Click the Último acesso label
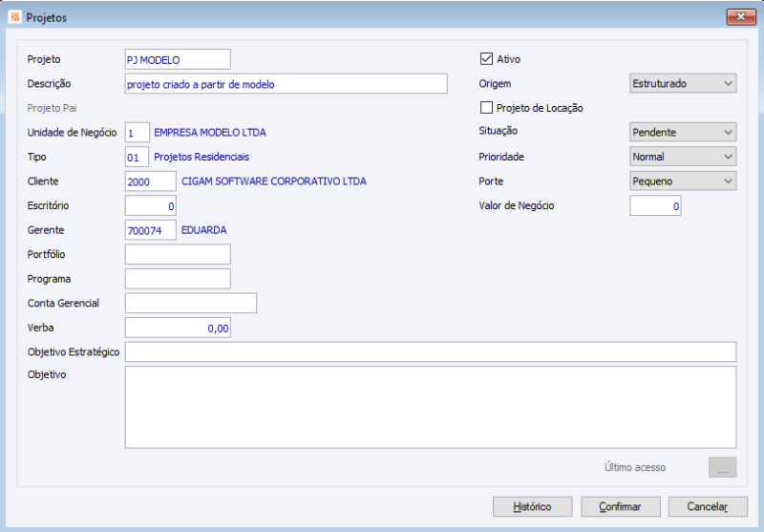Image resolution: width=764 pixels, height=532 pixels. click(635, 467)
